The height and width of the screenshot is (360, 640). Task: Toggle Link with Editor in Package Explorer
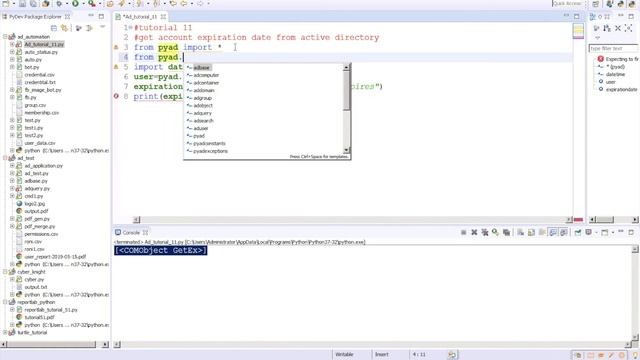click(x=64, y=28)
